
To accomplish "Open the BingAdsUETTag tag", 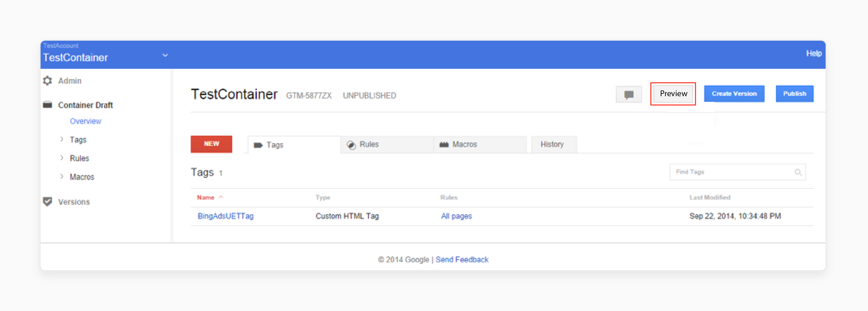I will pos(226,216).
